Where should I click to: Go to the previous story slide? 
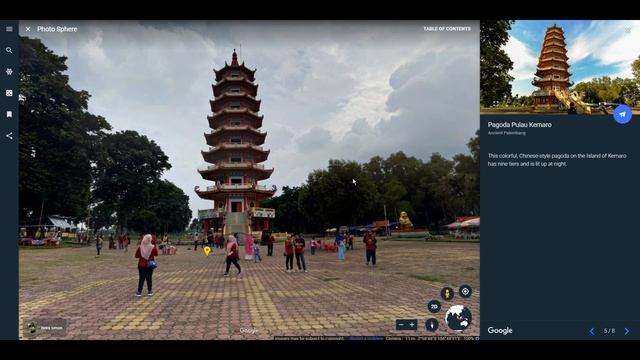click(591, 331)
